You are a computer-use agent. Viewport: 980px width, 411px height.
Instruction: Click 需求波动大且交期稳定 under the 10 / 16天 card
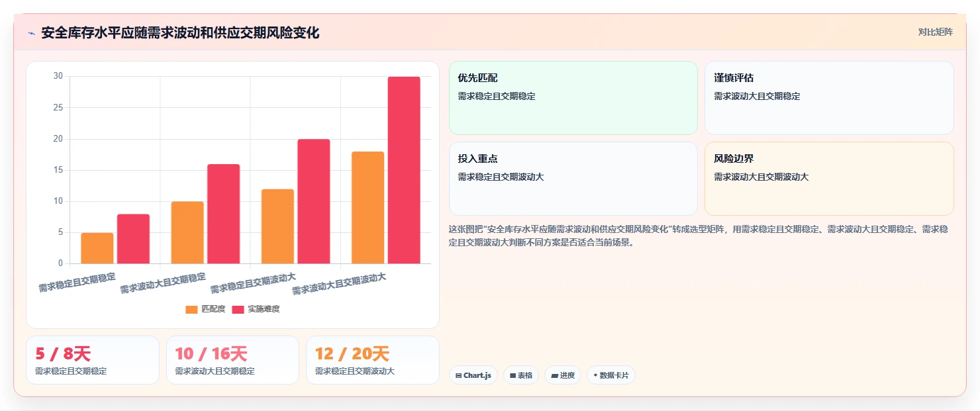pos(215,371)
